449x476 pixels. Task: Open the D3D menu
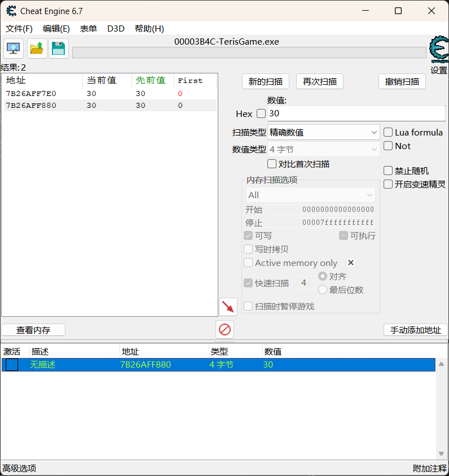click(116, 28)
